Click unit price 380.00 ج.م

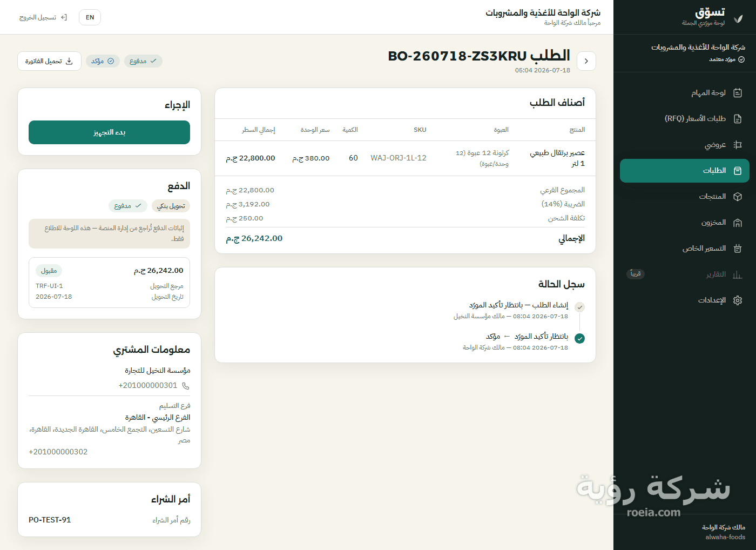pos(311,158)
